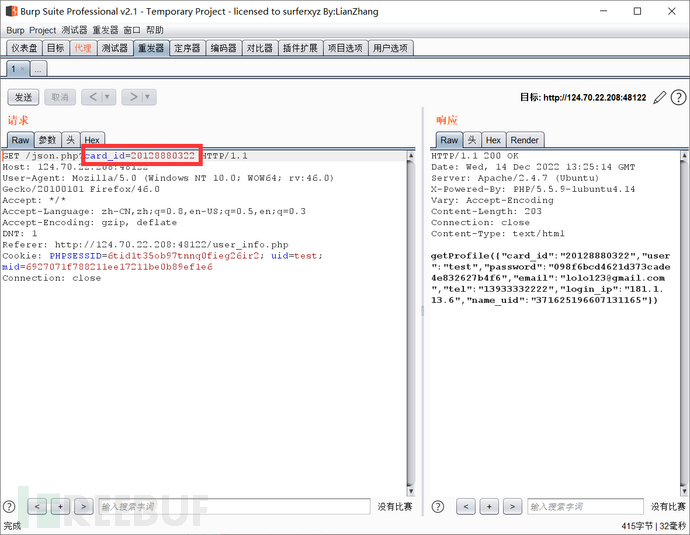Click response search next match button
Image resolution: width=690 pixels, height=535 pixels.
coord(512,506)
